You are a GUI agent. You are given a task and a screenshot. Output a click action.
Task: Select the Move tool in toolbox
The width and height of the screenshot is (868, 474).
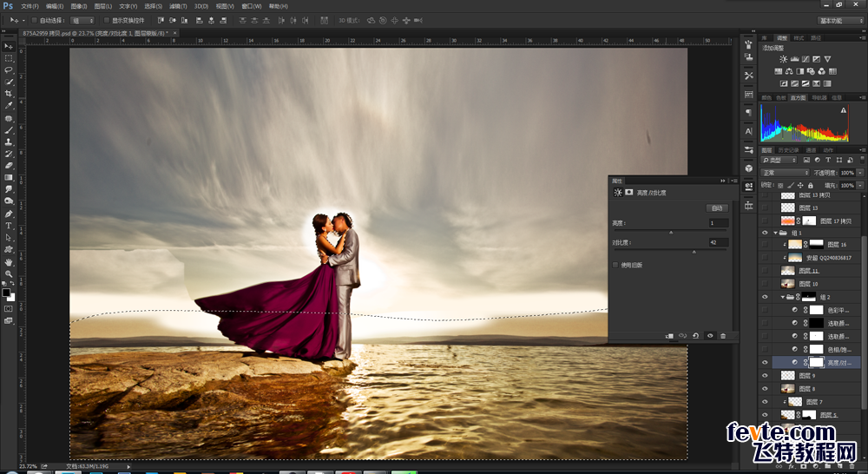(x=9, y=46)
